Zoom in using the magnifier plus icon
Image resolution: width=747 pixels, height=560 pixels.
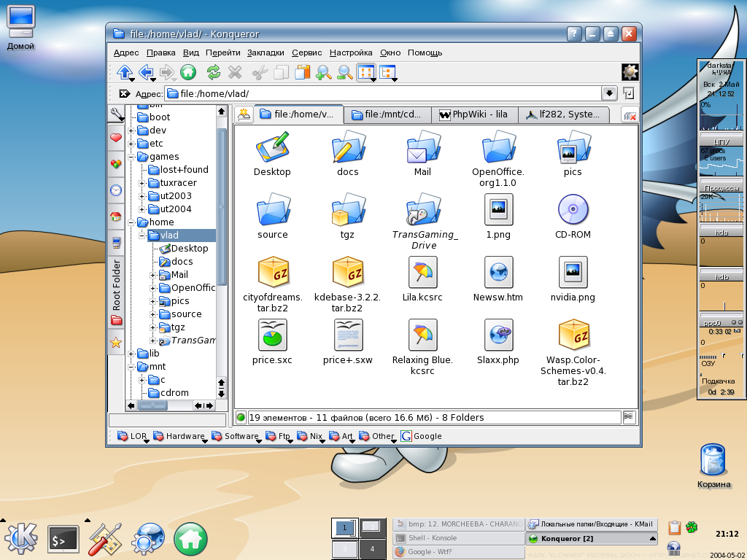tap(323, 72)
